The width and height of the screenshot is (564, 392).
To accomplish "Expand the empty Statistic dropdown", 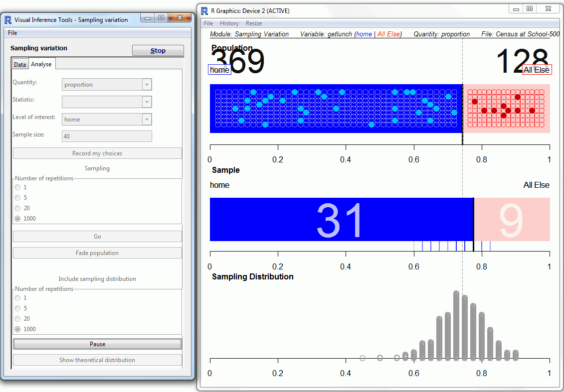I will click(x=147, y=102).
